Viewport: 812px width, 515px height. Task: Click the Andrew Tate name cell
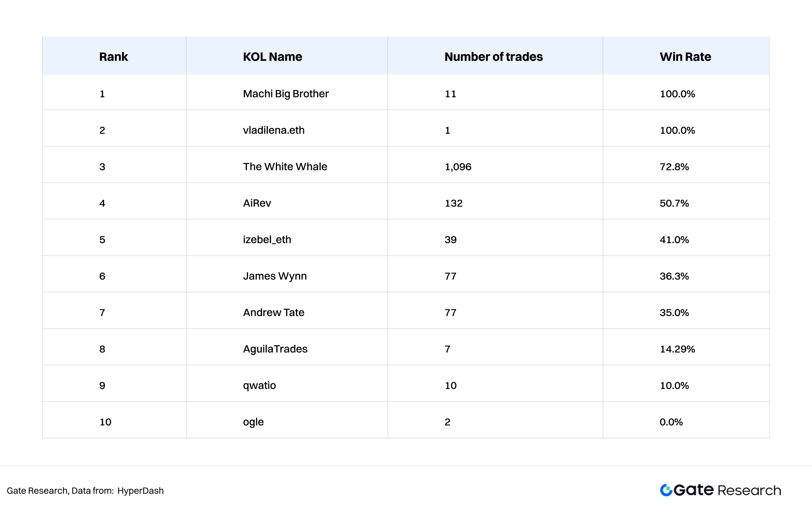pos(274,313)
